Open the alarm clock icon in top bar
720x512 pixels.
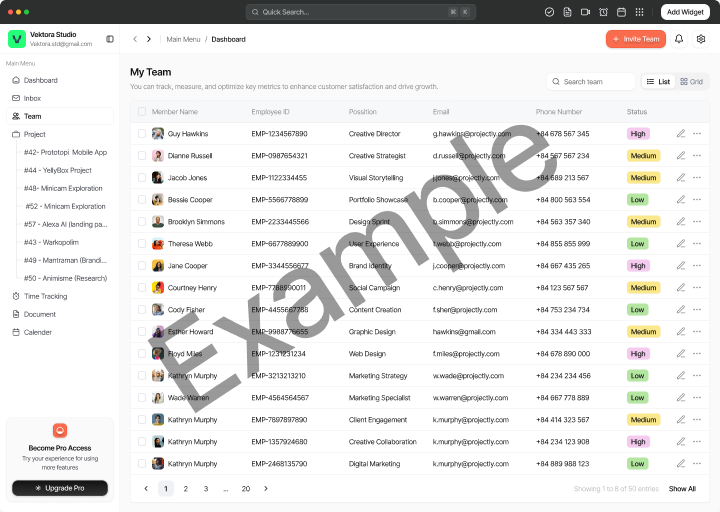pos(603,12)
